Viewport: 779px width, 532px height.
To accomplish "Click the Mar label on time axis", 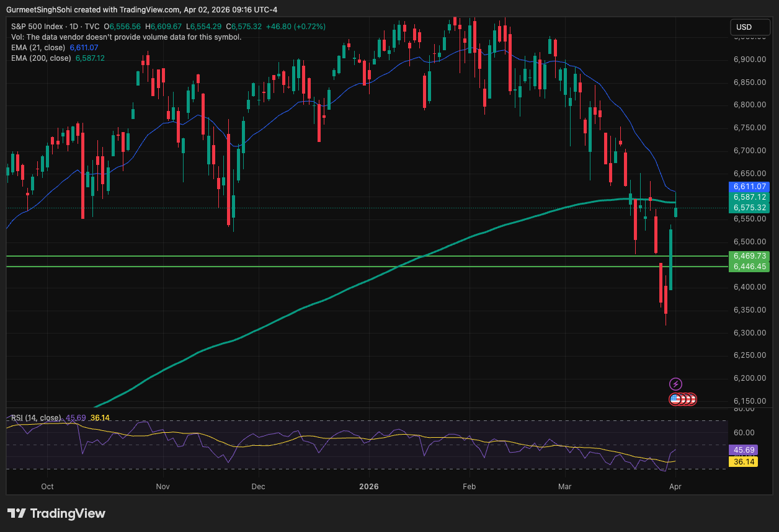I will coord(564,487).
